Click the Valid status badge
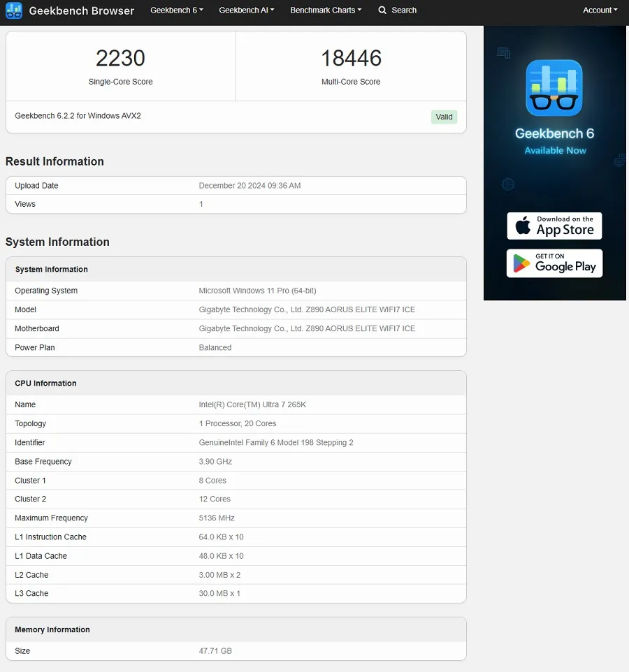This screenshot has height=672, width=629. tap(444, 117)
